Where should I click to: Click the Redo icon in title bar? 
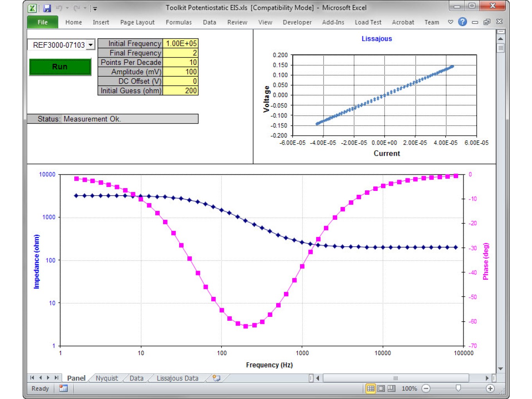click(x=77, y=8)
